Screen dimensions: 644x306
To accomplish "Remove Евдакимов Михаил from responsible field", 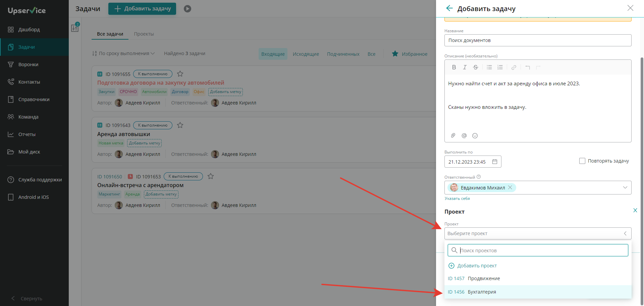I will (x=510, y=187).
